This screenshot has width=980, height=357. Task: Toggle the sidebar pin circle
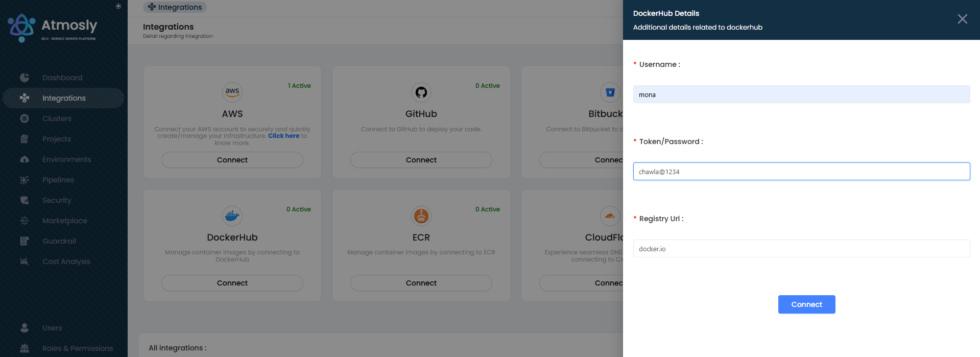(118, 6)
